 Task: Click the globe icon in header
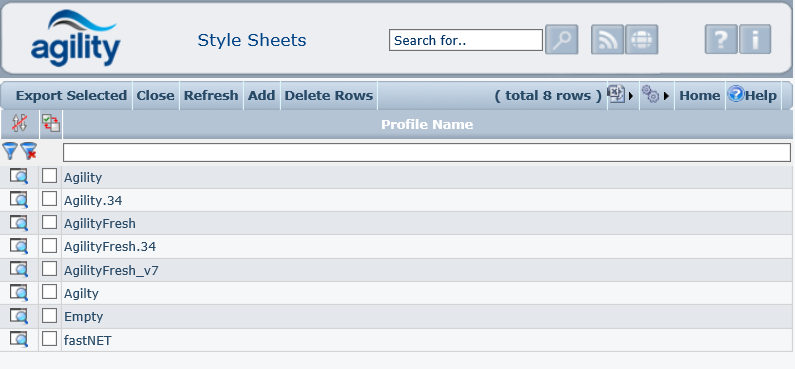click(x=641, y=40)
